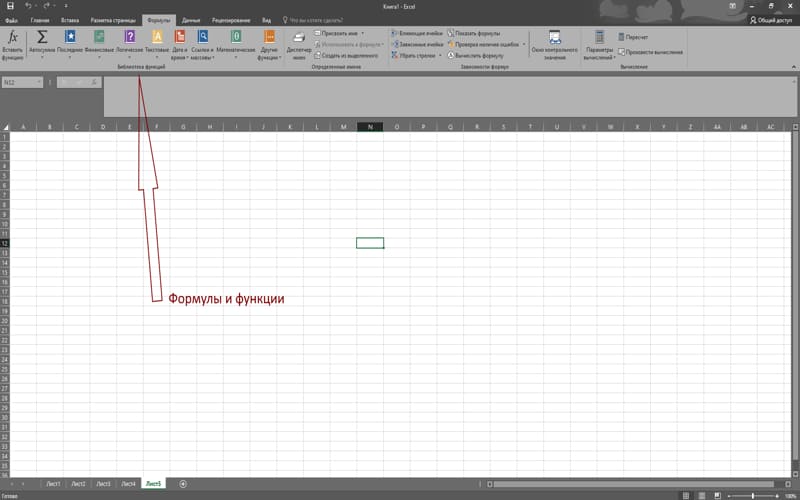The height and width of the screenshot is (500, 800).
Task: Open the Undo history dropdown arrow
Action: pos(36,6)
